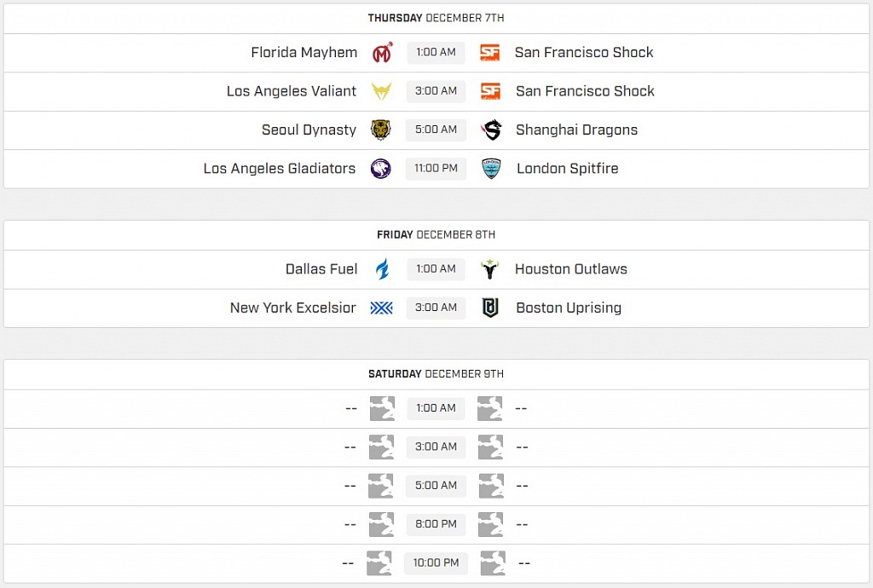The image size is (873, 588).
Task: Click the Florida Mayhem team logo
Action: [x=382, y=52]
